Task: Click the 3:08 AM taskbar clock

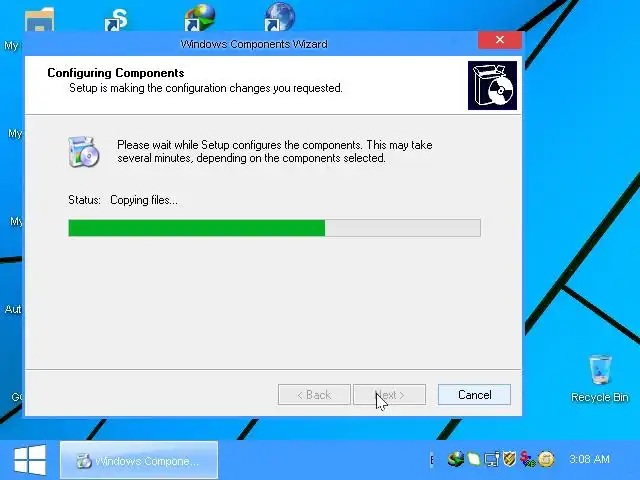Action: pyautogui.click(x=589, y=459)
